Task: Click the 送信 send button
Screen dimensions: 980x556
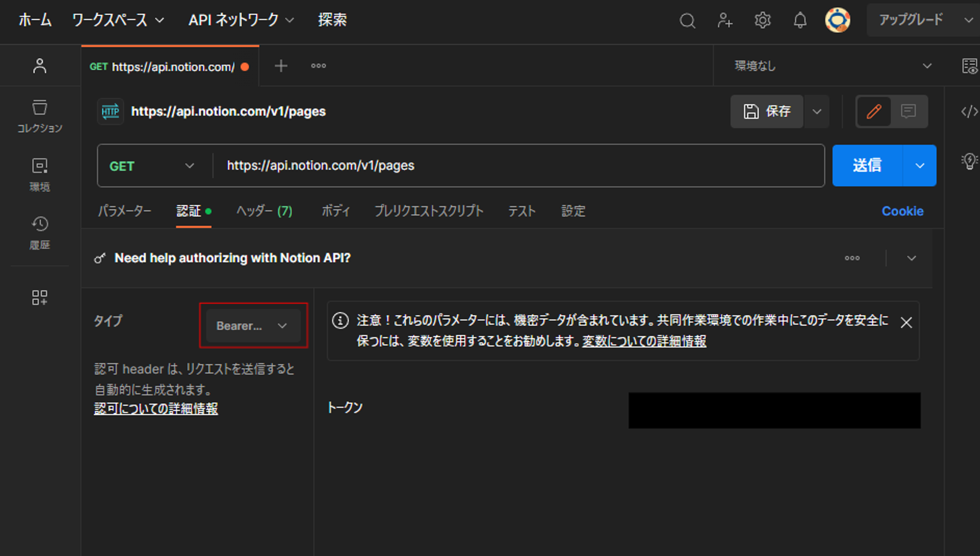Action: [867, 165]
